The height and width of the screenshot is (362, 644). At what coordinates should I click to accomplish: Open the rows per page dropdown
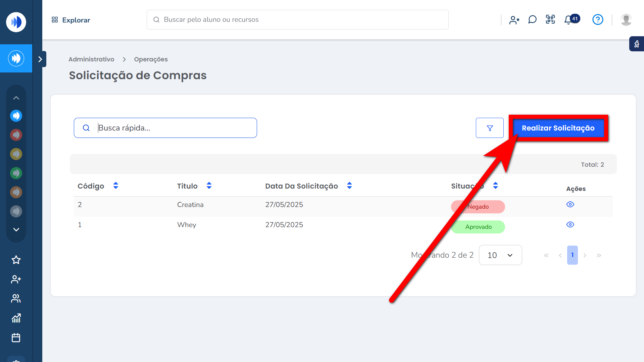click(x=500, y=255)
